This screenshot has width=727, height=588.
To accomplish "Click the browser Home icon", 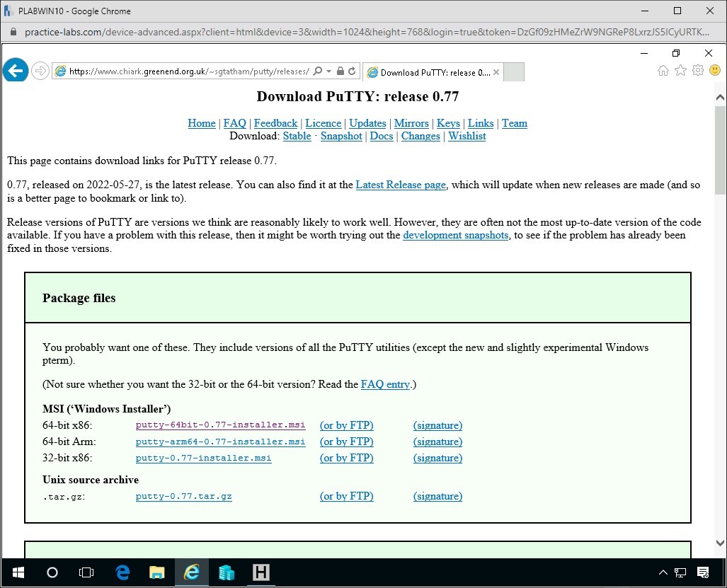I will tap(663, 70).
